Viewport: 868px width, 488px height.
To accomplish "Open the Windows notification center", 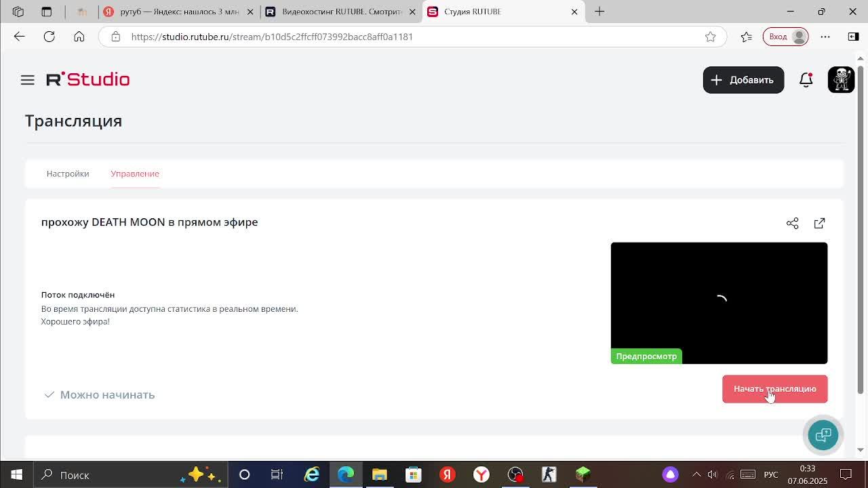I will pos(846,474).
